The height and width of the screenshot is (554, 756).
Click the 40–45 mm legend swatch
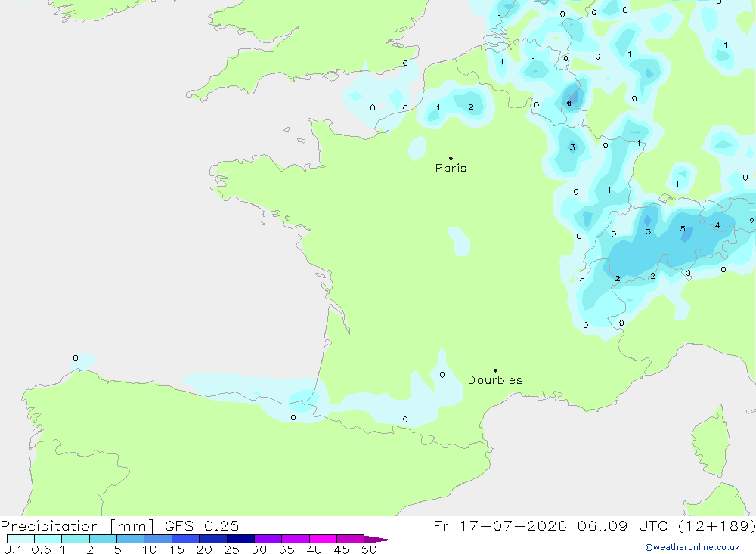323,539
